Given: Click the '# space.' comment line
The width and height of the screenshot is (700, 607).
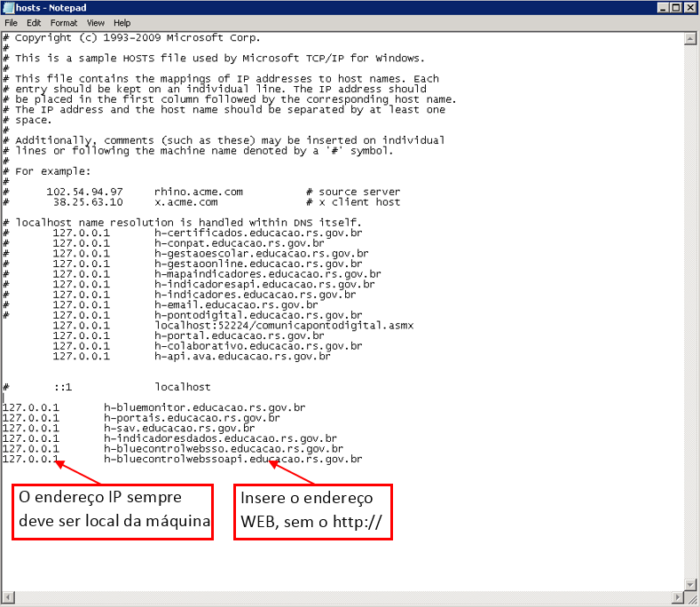Looking at the screenshot, I should click(x=28, y=120).
